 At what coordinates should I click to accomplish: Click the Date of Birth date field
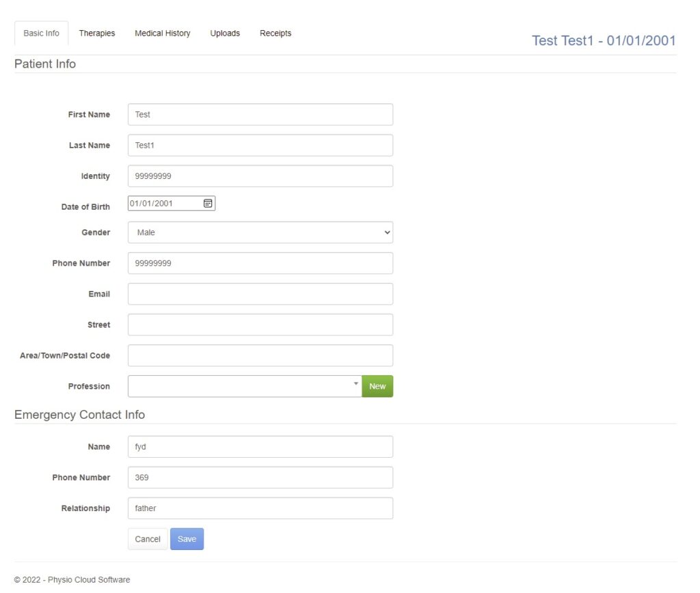(172, 204)
